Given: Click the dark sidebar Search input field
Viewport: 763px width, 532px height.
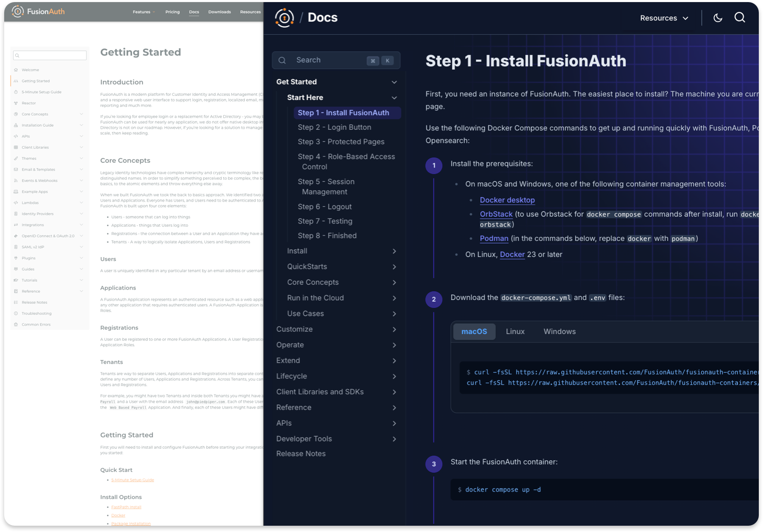Looking at the screenshot, I should pyautogui.click(x=336, y=60).
